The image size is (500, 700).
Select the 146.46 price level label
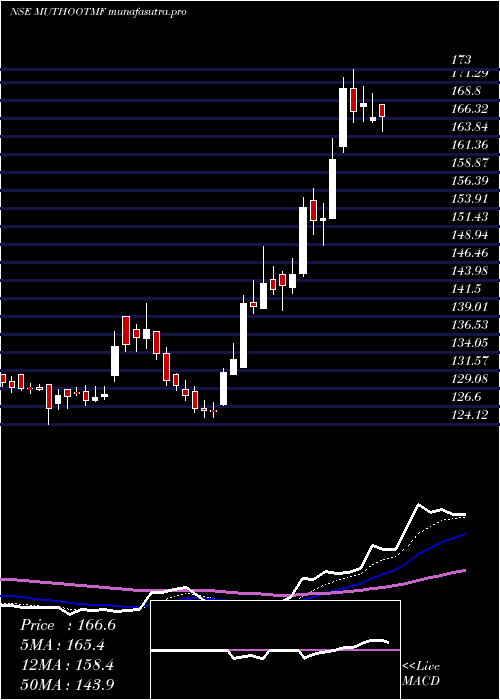tap(469, 253)
